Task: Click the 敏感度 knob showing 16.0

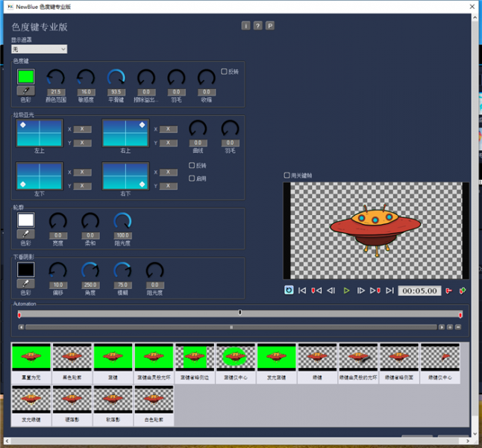Action: click(86, 78)
